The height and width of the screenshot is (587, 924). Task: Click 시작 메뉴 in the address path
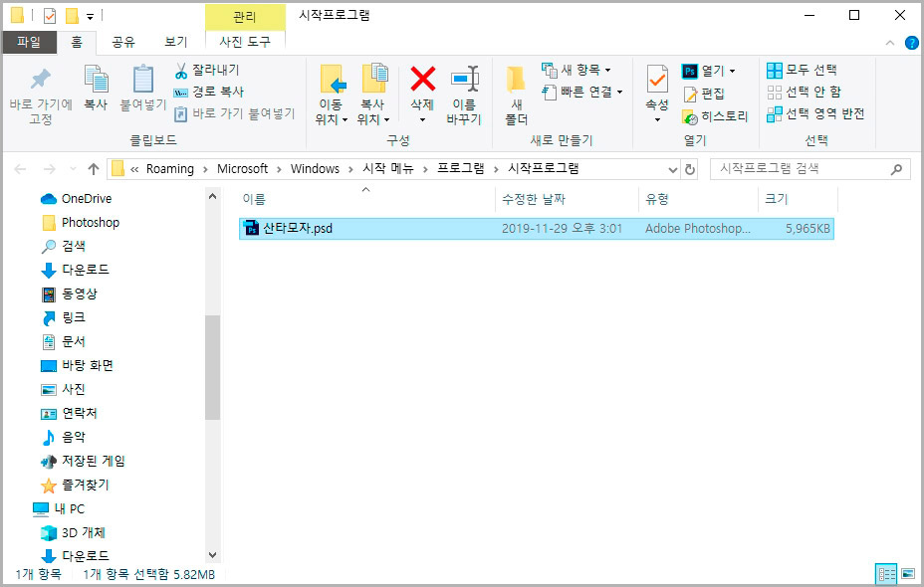pos(387,169)
